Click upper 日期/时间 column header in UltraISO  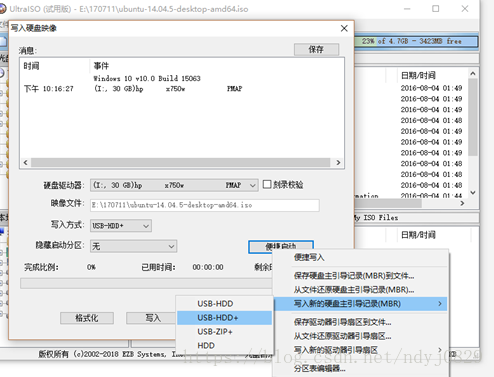point(433,76)
